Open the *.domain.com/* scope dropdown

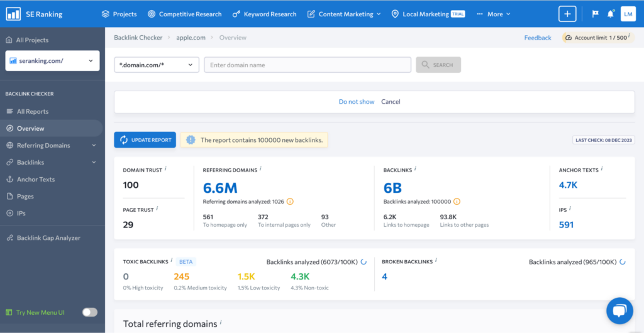coord(156,65)
